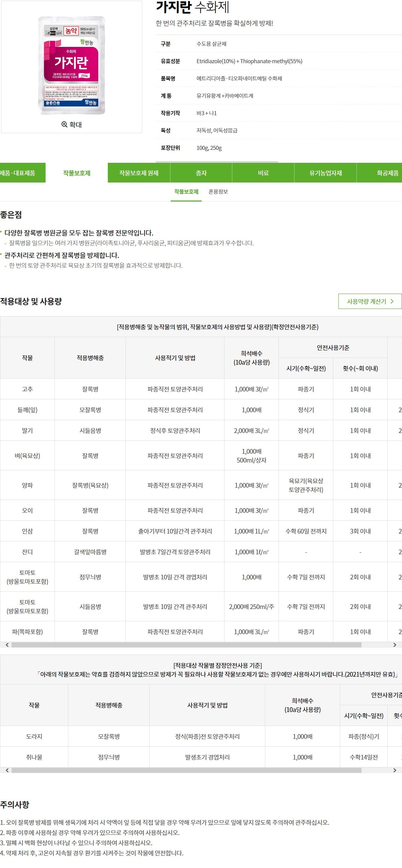Click the 좋은점 section heading
The width and height of the screenshot is (402, 868).
(11, 215)
